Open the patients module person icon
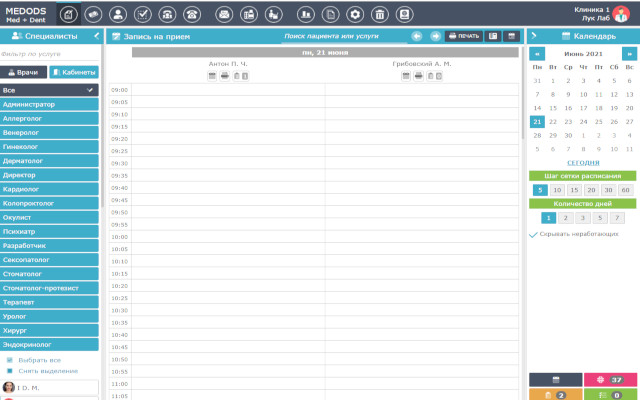The height and width of the screenshot is (400, 640). [118, 15]
